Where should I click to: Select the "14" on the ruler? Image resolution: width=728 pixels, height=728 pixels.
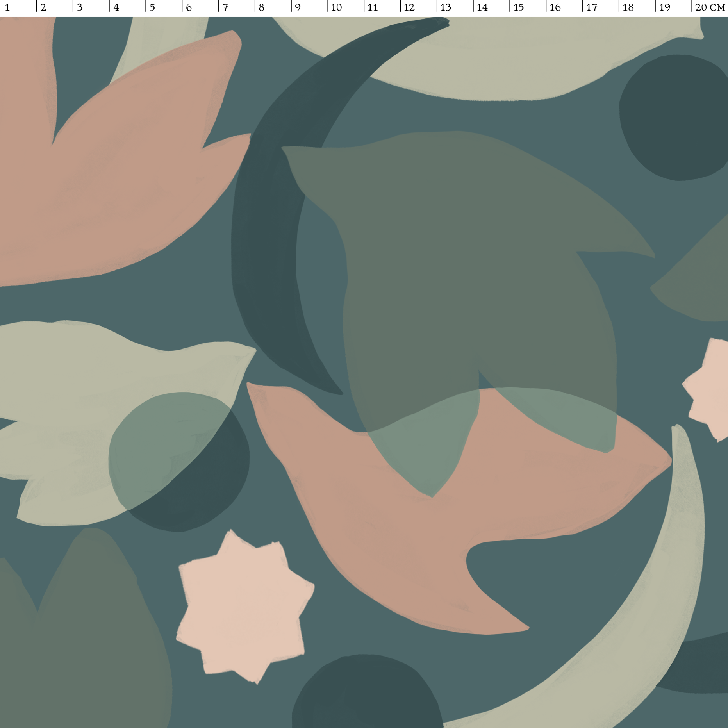click(482, 7)
